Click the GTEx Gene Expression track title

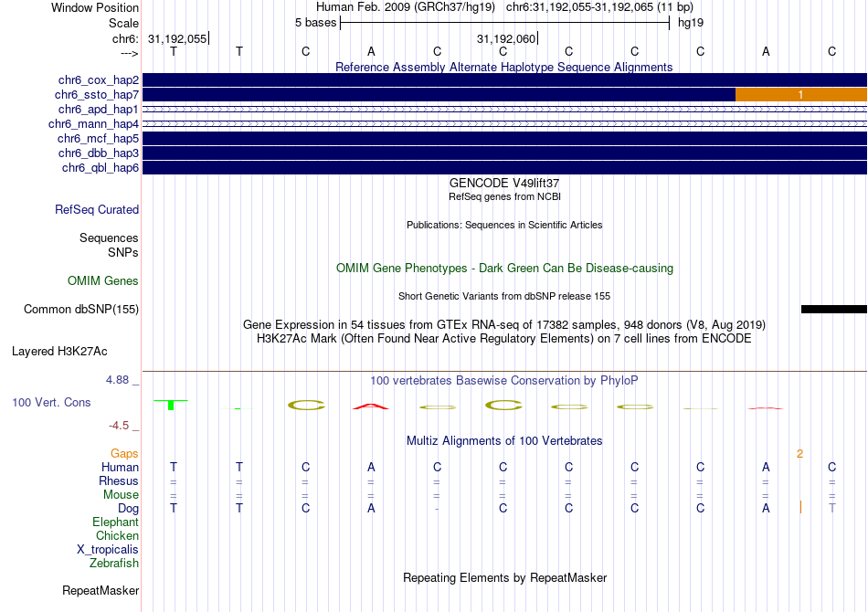point(504,325)
